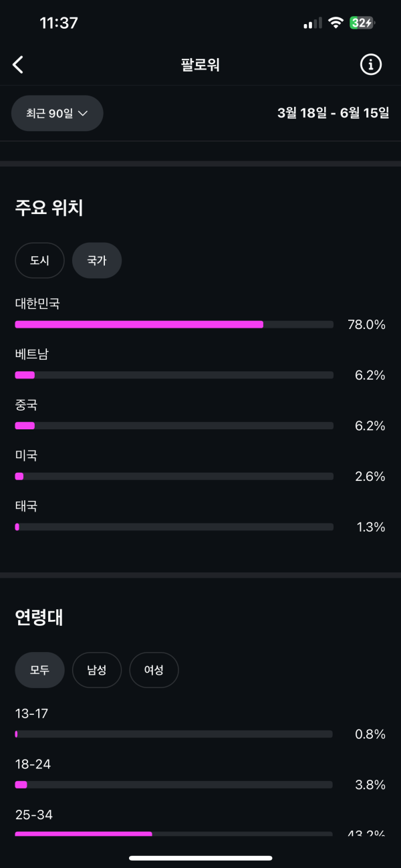Tap the back arrow icon

[19, 64]
